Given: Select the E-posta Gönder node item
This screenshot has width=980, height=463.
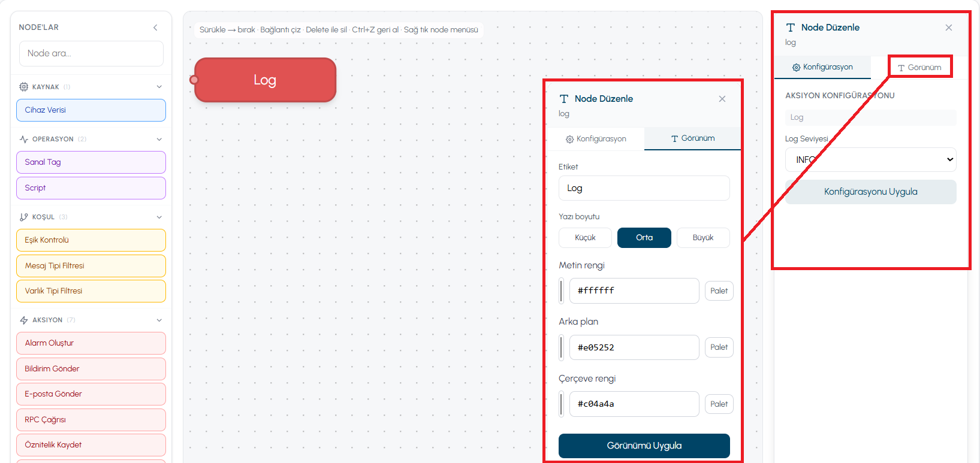Looking at the screenshot, I should tap(91, 394).
